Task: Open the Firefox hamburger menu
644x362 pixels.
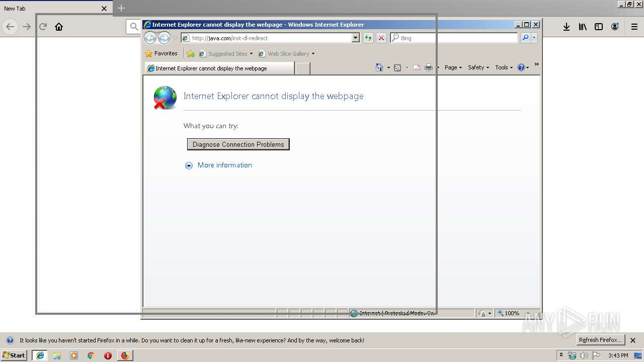Action: coord(634,27)
